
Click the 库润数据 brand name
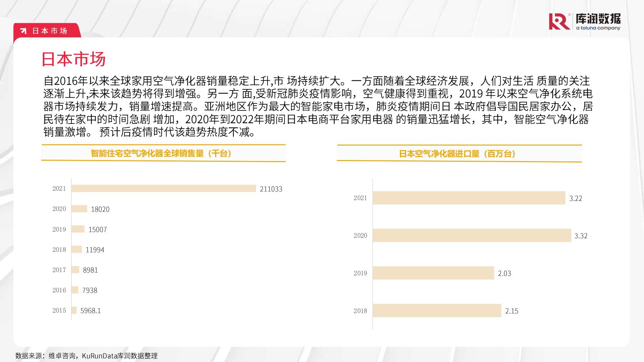pyautogui.click(x=598, y=18)
